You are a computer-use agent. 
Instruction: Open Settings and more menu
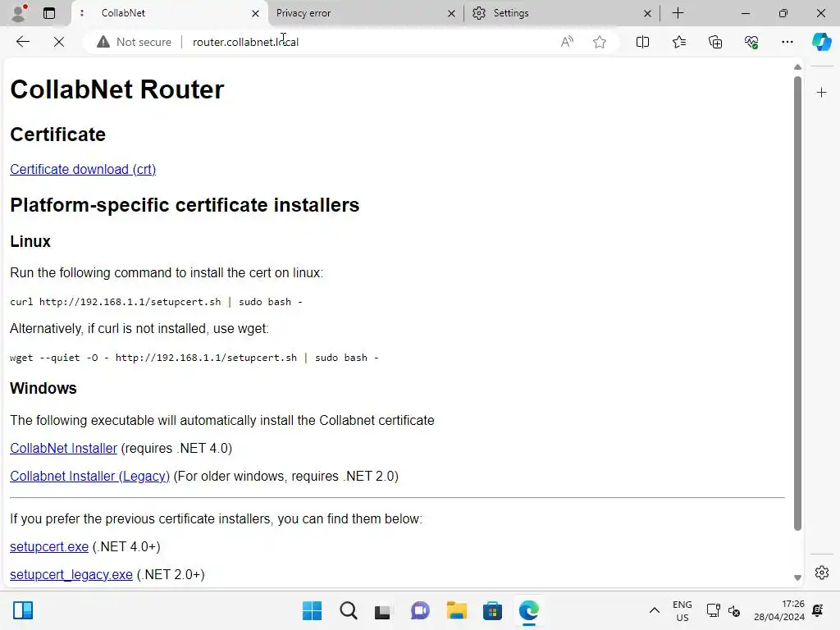(x=787, y=42)
